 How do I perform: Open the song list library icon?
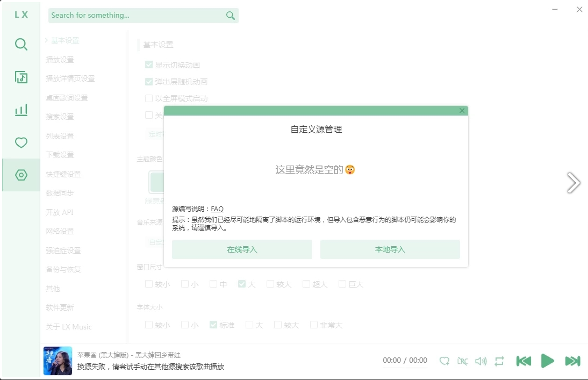pyautogui.click(x=21, y=77)
